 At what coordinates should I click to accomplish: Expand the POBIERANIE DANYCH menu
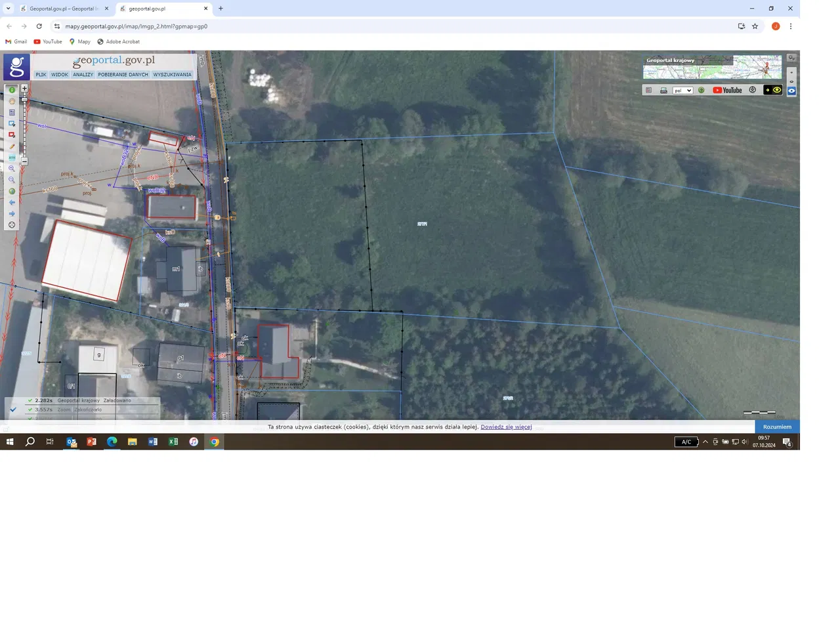tap(123, 75)
